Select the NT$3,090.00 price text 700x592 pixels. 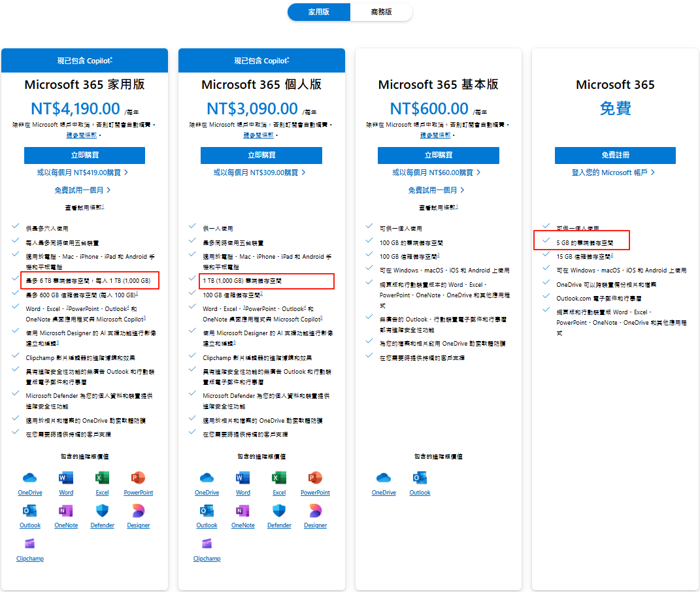point(252,108)
